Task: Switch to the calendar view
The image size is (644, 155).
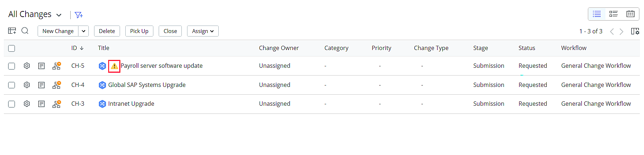Action: (x=631, y=14)
